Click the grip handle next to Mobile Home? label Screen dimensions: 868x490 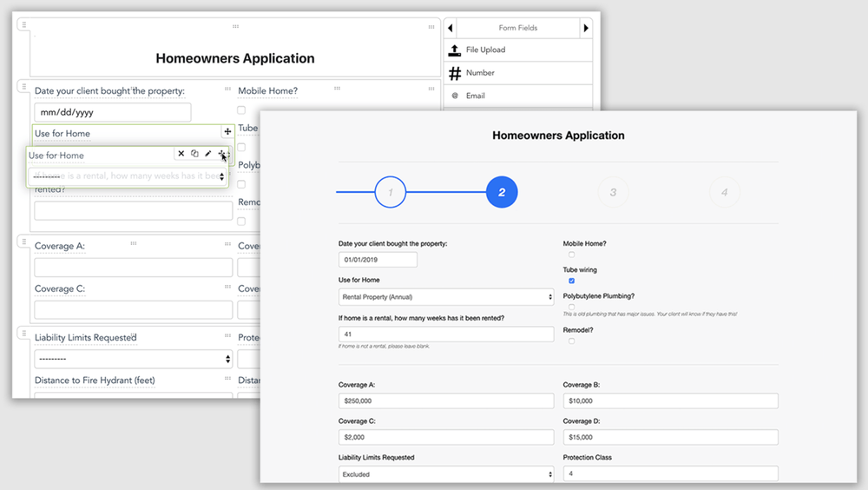coord(337,88)
